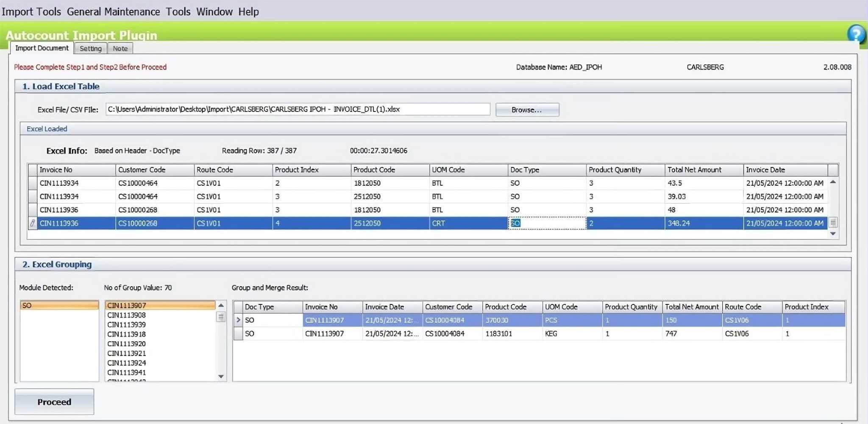This screenshot has width=868, height=424.
Task: Click the KEG cell in merge result
Action: click(572, 334)
